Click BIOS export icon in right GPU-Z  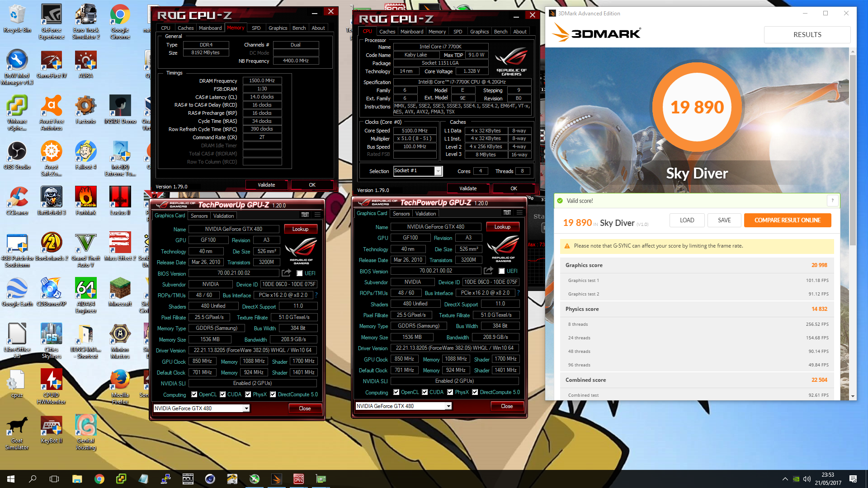(489, 271)
